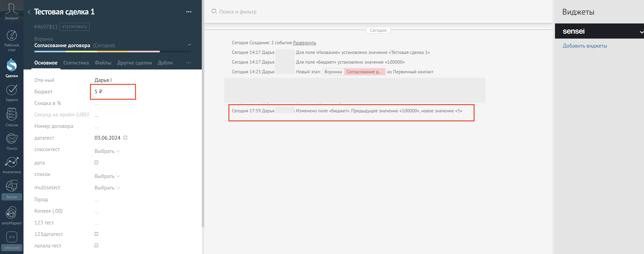Screen dimensions: 644x254
Task: Edit the Тестовая сделка 1 title
Action: 64,12
